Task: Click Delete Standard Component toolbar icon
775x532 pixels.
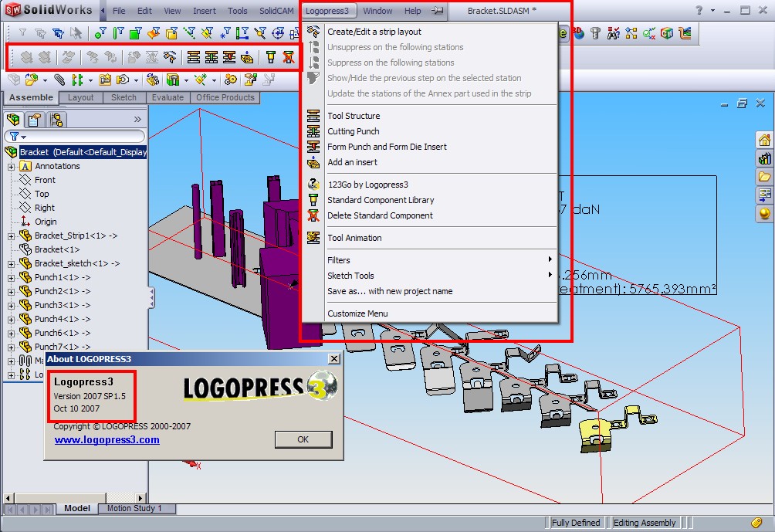Action: [x=288, y=57]
